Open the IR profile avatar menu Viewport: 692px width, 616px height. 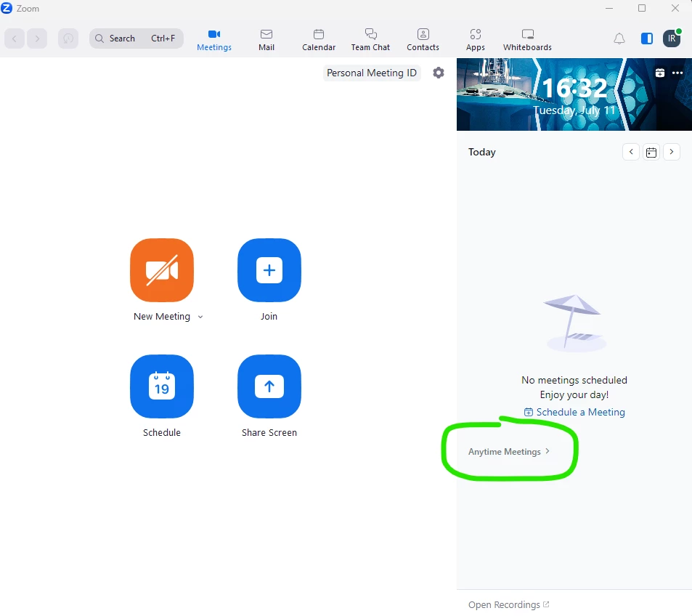click(x=672, y=38)
